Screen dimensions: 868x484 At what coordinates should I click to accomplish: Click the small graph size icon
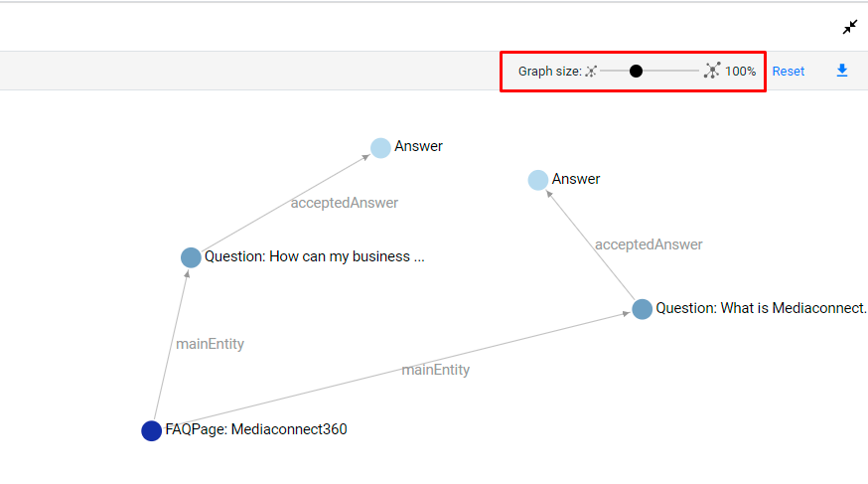(591, 71)
